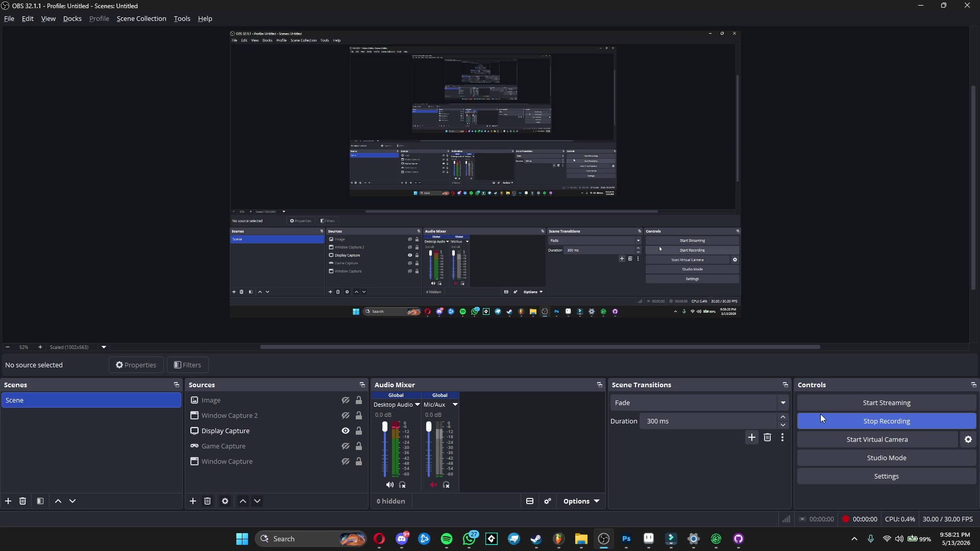Viewport: 980px width, 551px height.
Task: Enable Studio Mode
Action: 887,458
